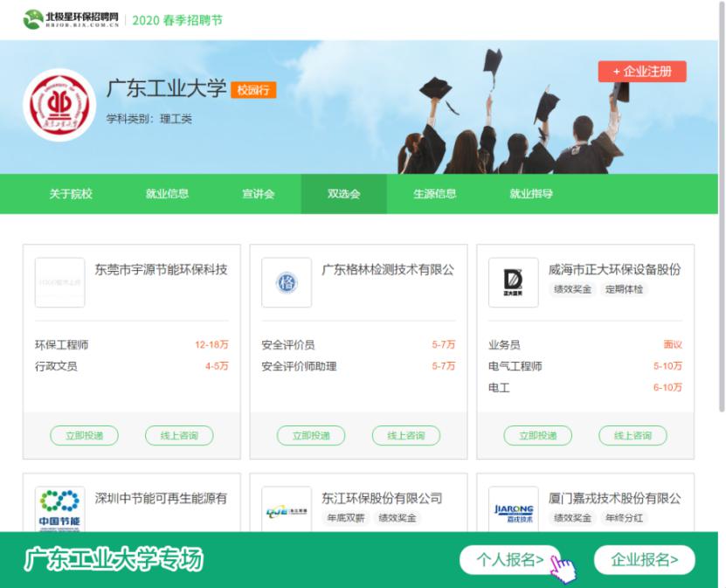Open the 电气工程师 job listing

(515, 366)
